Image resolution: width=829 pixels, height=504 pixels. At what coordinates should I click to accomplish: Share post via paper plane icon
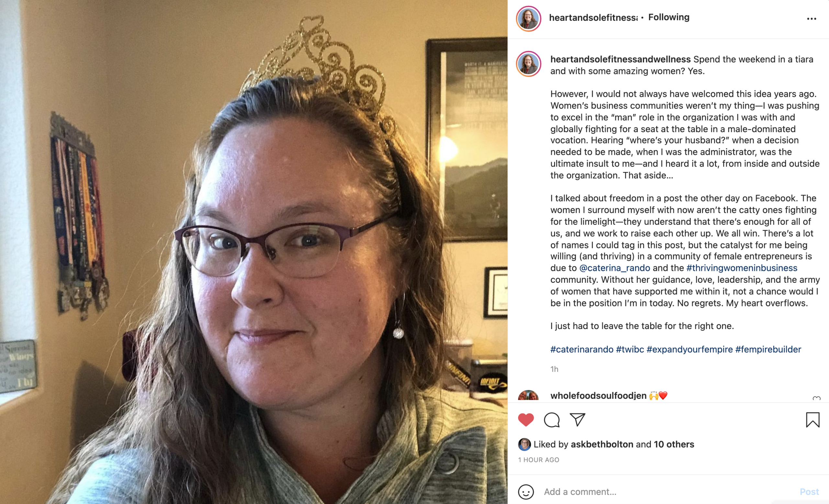tap(577, 419)
